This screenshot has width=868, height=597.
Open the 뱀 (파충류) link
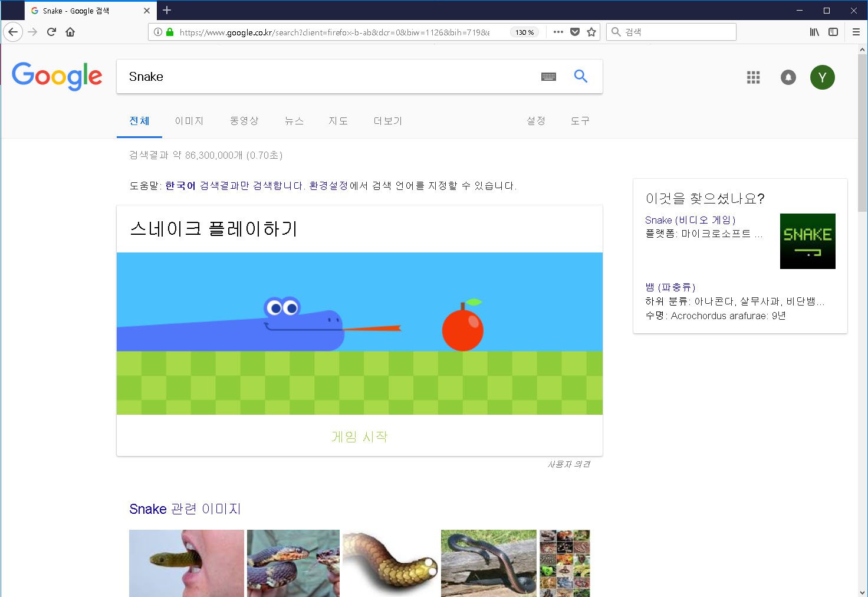(670, 287)
